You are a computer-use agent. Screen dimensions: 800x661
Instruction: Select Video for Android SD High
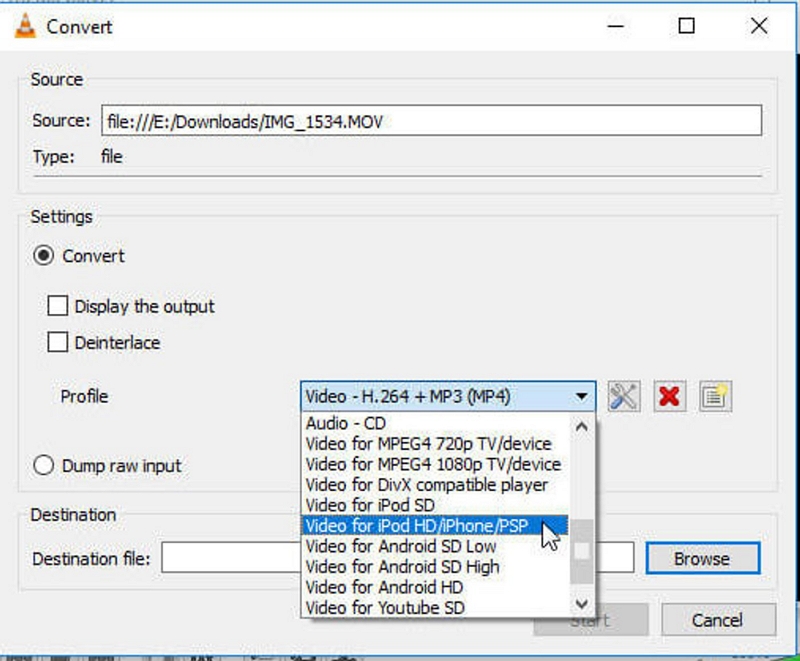(435, 567)
